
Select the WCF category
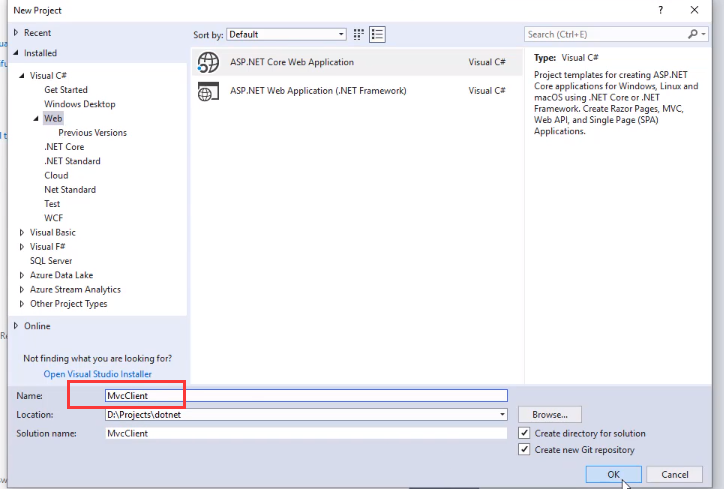(x=54, y=218)
